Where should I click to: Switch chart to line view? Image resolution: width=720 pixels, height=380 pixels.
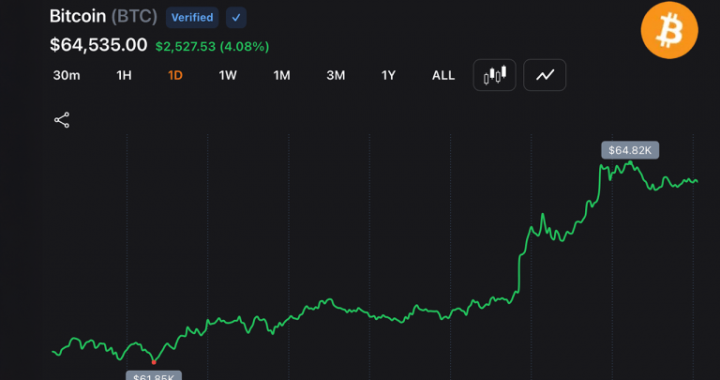point(545,75)
